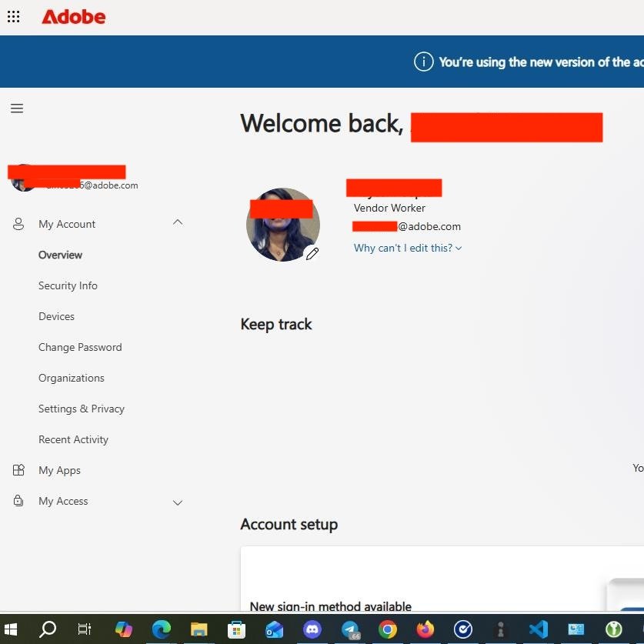
Task: Open Telegram from the taskbar
Action: (350, 629)
